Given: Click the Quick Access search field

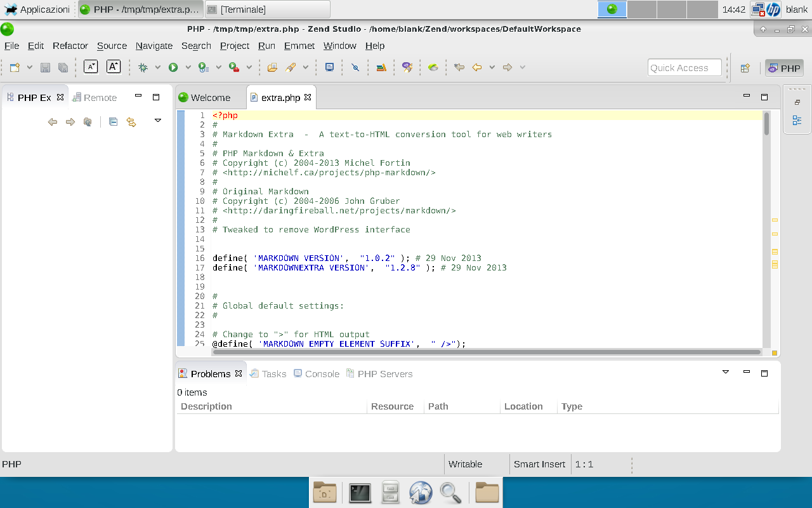Looking at the screenshot, I should click(x=684, y=68).
